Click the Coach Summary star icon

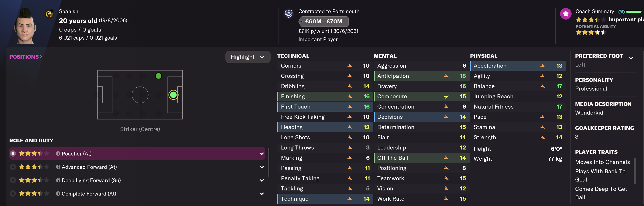tap(566, 14)
